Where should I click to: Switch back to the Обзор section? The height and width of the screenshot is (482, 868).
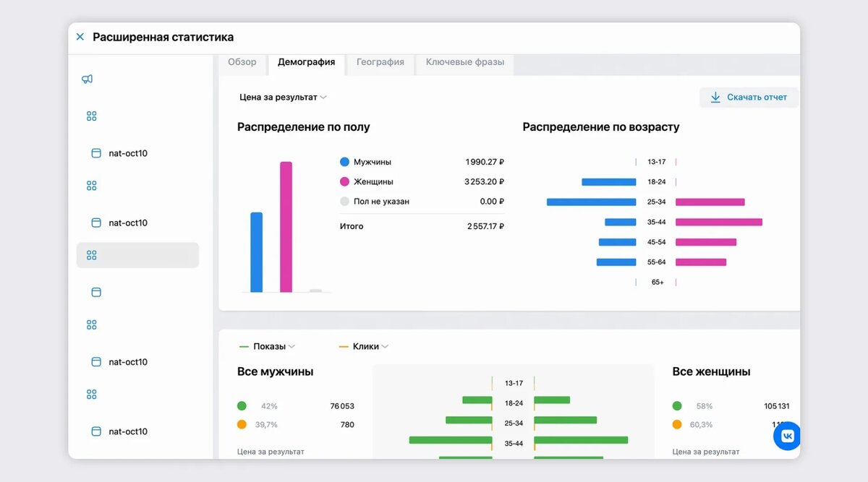click(x=242, y=62)
